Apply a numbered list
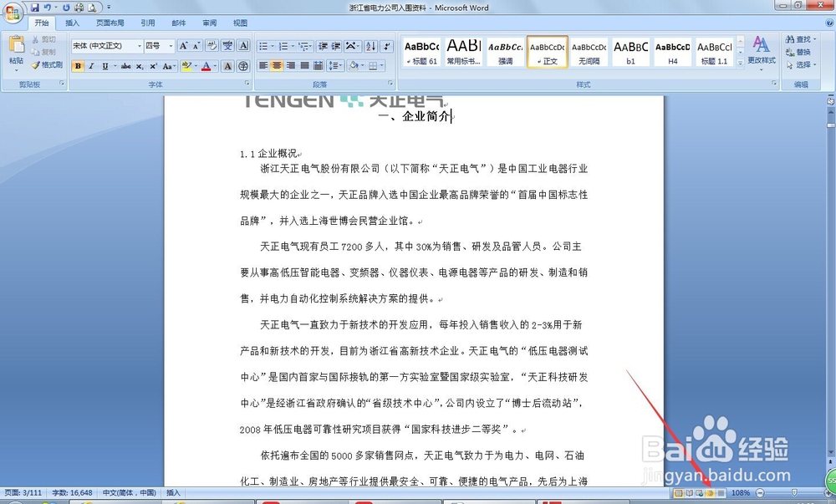 [x=283, y=46]
